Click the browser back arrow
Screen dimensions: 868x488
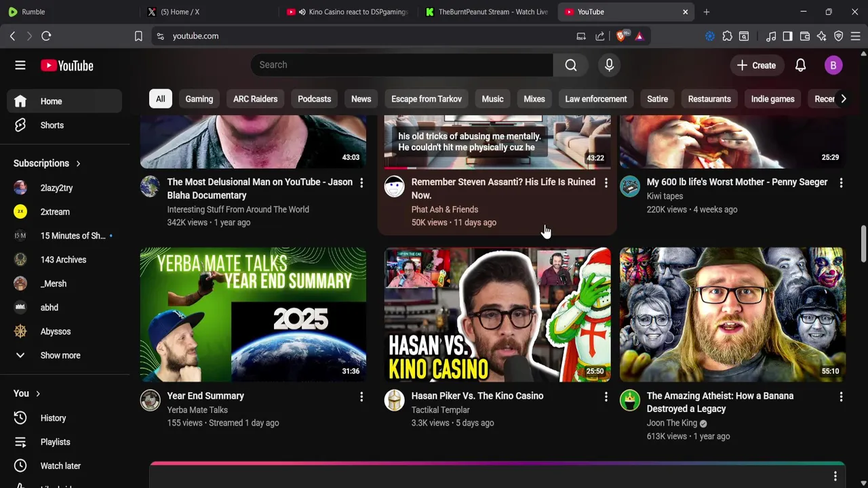click(x=12, y=36)
